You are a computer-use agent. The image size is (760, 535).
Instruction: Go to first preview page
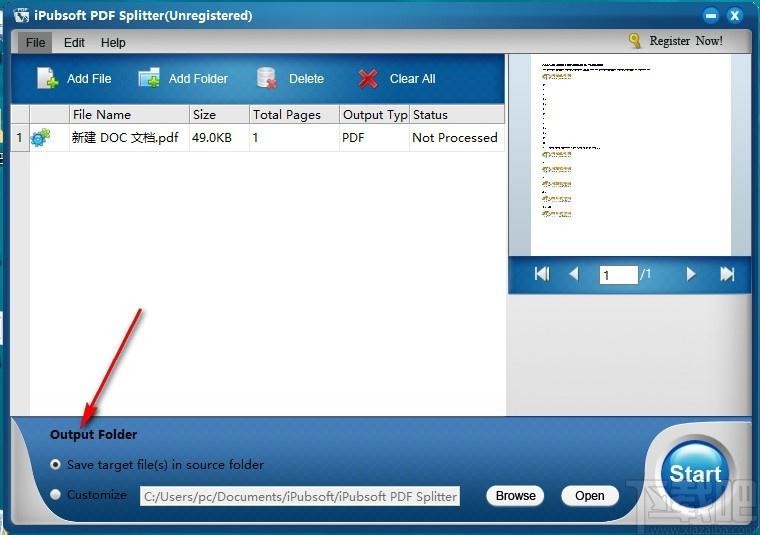point(542,274)
